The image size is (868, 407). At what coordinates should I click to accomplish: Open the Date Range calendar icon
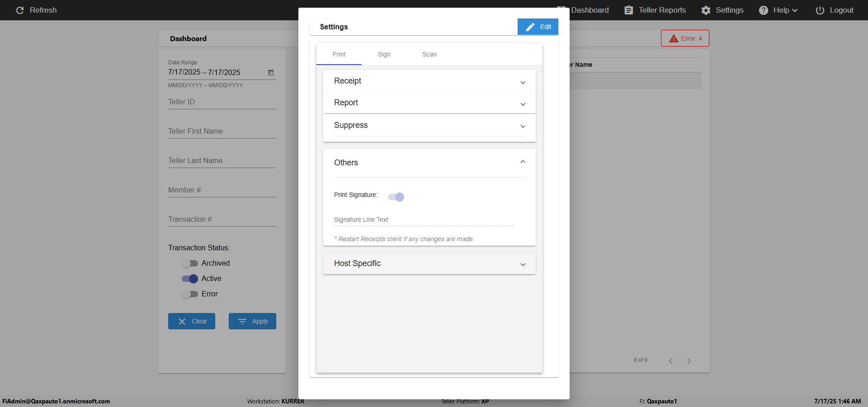[x=271, y=72]
